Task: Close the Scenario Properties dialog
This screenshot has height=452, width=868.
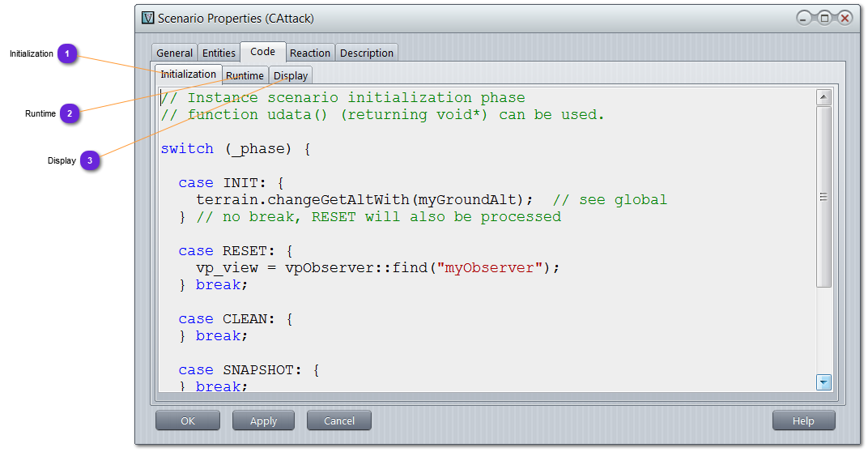Action: click(845, 18)
